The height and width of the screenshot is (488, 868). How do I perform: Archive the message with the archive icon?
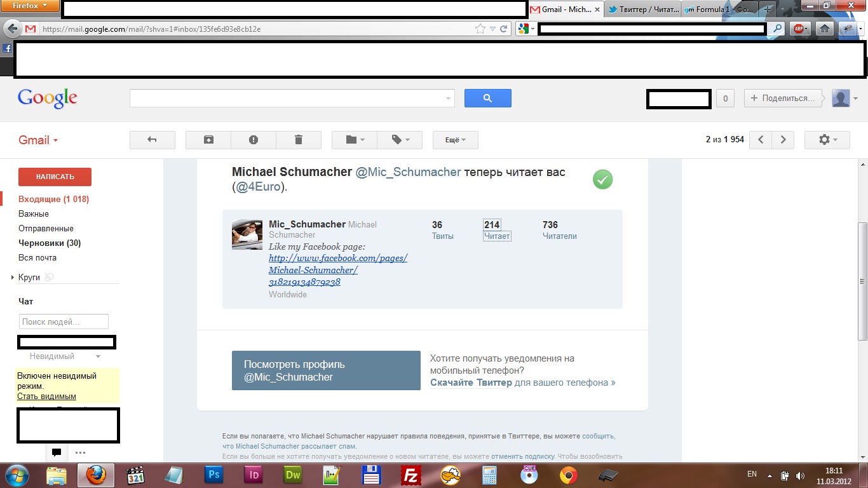coord(208,140)
